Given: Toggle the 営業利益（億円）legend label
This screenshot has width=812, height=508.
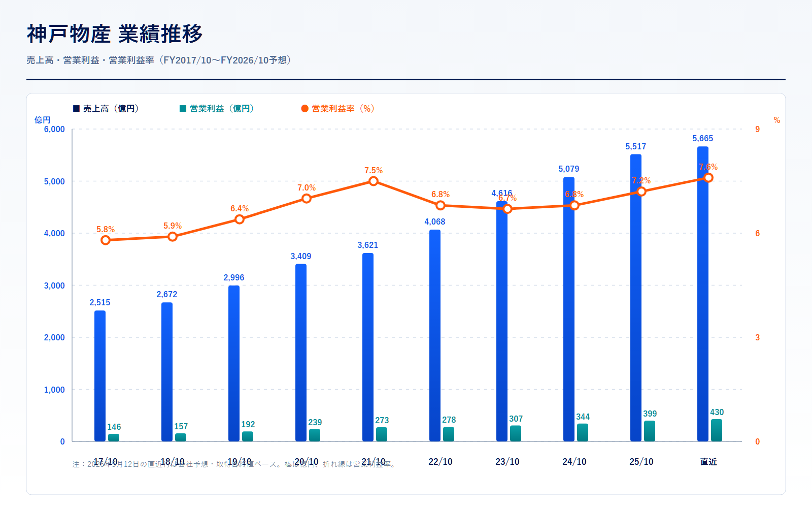Looking at the screenshot, I should [222, 109].
